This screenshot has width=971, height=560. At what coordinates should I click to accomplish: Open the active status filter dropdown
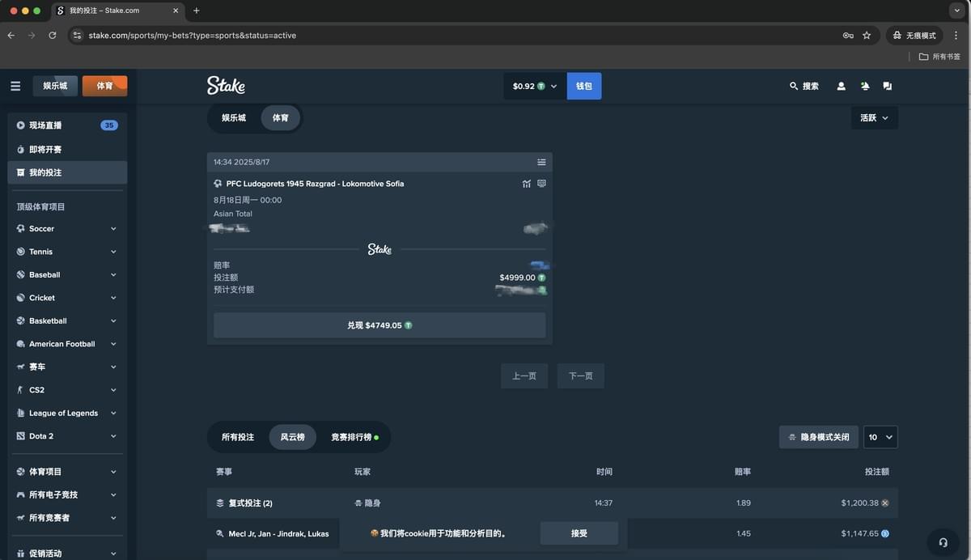click(874, 118)
